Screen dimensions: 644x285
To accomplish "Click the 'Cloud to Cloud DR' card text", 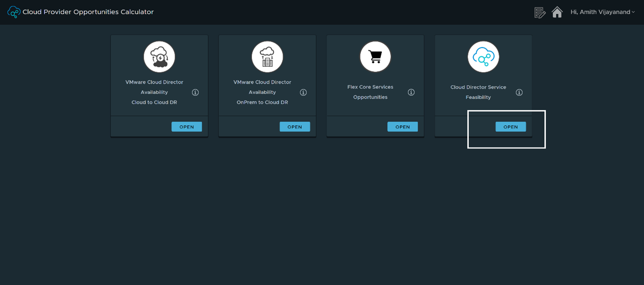I will coord(154,102).
